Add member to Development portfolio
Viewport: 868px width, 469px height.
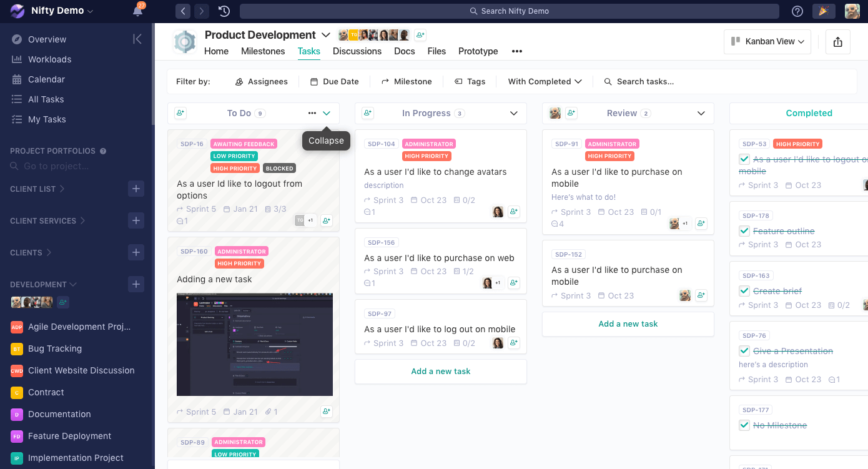coord(63,302)
